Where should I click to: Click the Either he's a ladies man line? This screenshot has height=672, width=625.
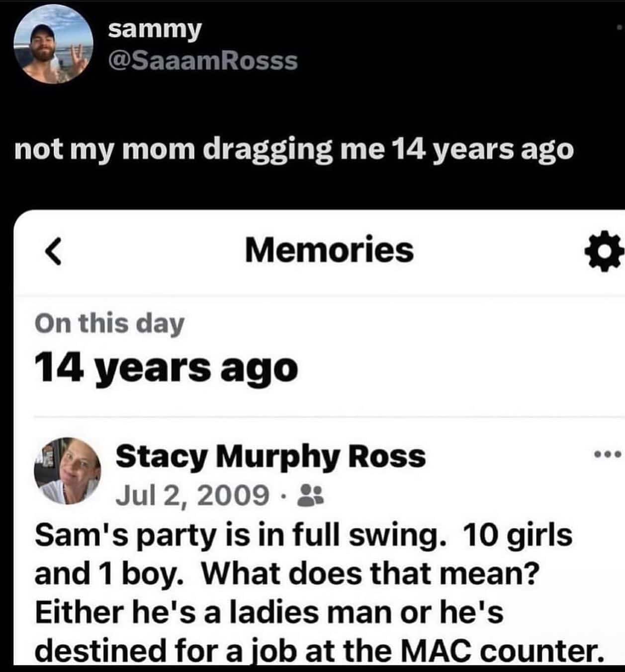pos(268,612)
